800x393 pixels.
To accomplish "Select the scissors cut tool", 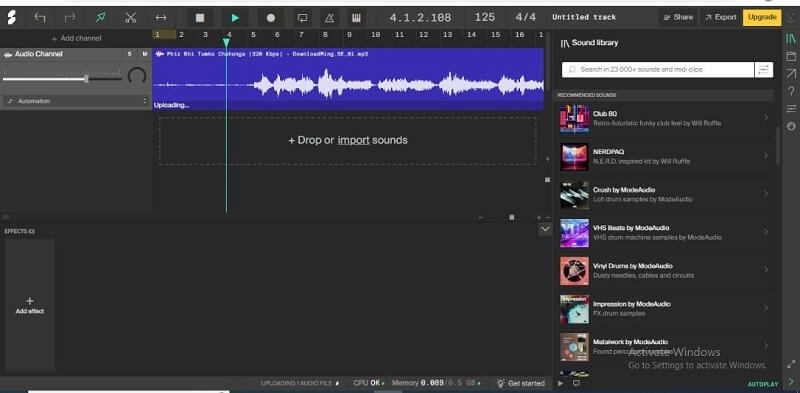I will click(x=131, y=18).
